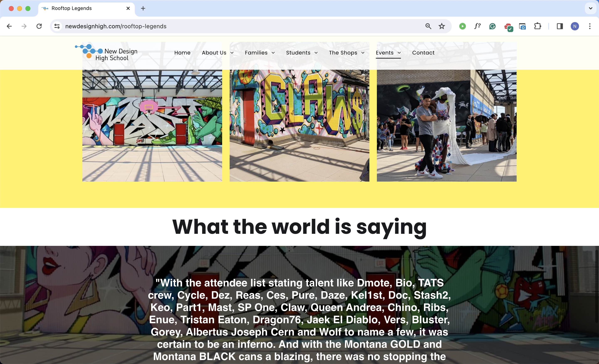Viewport: 599px width, 364px height.
Task: Click the Home navigation link
Action: (x=182, y=53)
